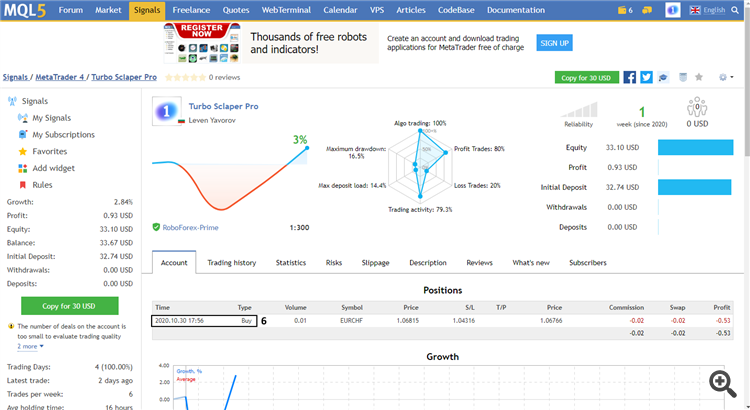Click the warning icon beside deals notice
750x410 pixels.
point(11,326)
